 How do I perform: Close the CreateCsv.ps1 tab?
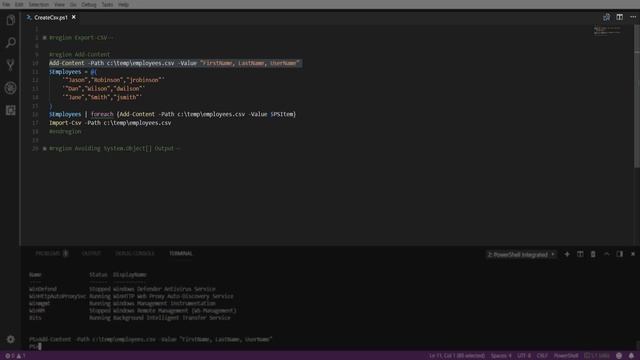coord(73,17)
